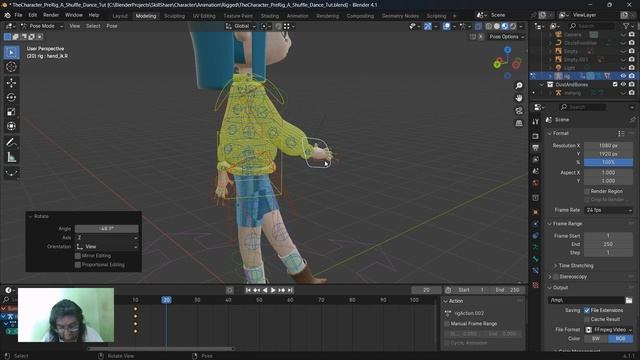Switch to the Animation workspace tab
Image resolution: width=640 pixels, height=360 pixels.
tap(298, 16)
